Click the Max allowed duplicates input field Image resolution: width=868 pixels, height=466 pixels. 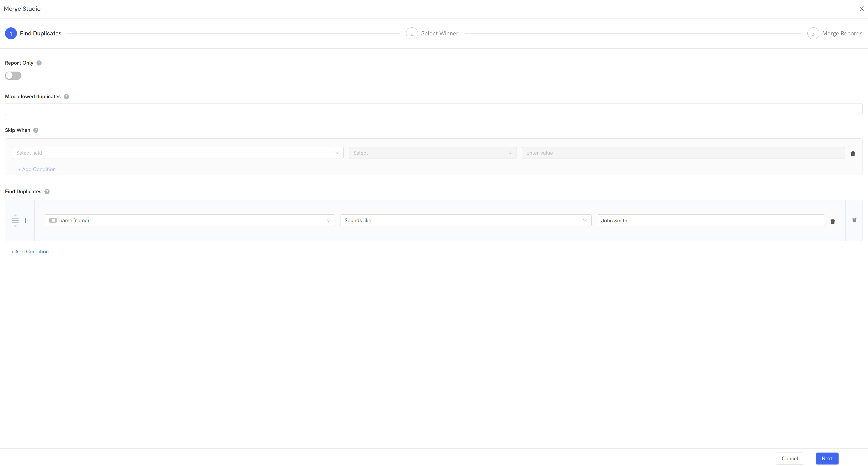(x=434, y=109)
